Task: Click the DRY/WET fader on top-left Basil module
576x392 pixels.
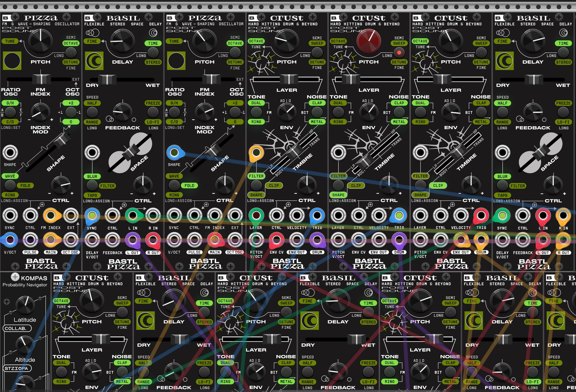Action: tap(107, 80)
